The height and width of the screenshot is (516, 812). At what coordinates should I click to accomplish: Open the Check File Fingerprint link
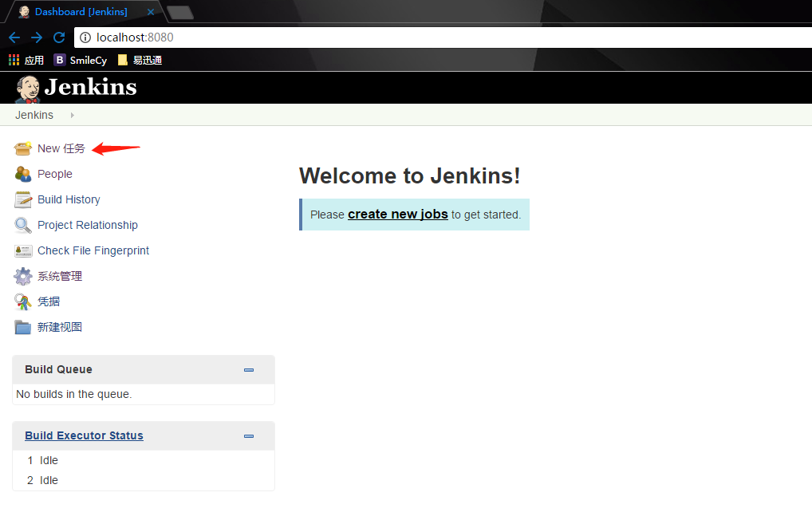(93, 250)
